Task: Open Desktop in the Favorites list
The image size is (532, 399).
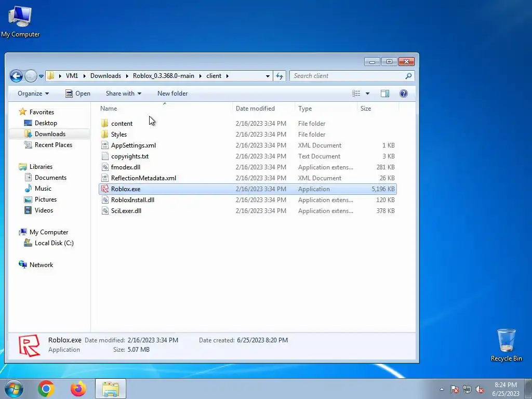Action: [46, 123]
